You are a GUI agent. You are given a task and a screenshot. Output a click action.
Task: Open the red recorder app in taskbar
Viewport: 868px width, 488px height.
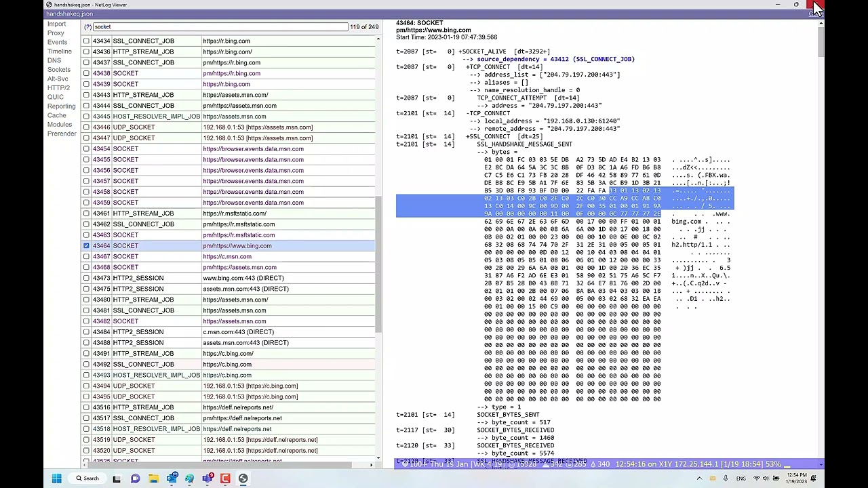pyautogui.click(x=225, y=479)
